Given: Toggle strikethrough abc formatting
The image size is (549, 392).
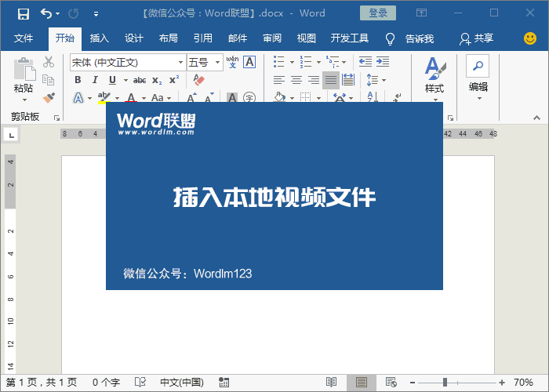Looking at the screenshot, I should [x=140, y=80].
